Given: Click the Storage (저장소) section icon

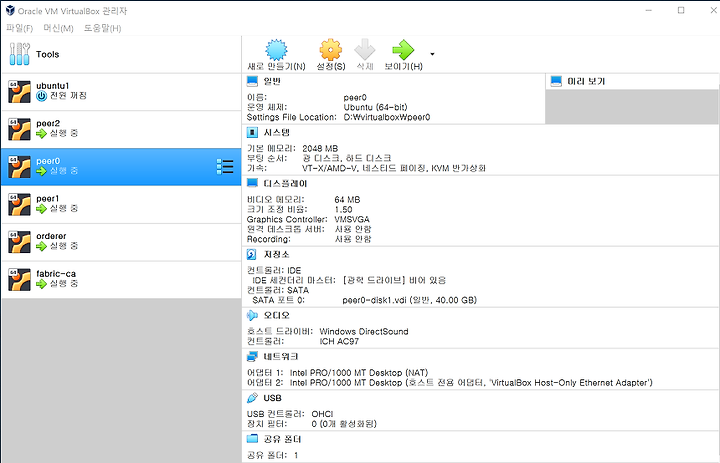Looking at the screenshot, I should 252,254.
